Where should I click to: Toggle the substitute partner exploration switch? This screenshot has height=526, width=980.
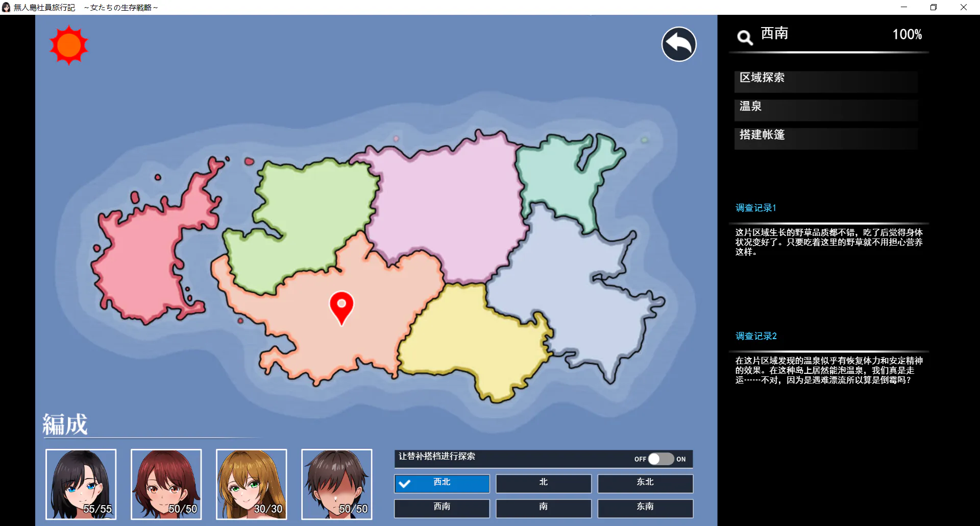click(660, 459)
